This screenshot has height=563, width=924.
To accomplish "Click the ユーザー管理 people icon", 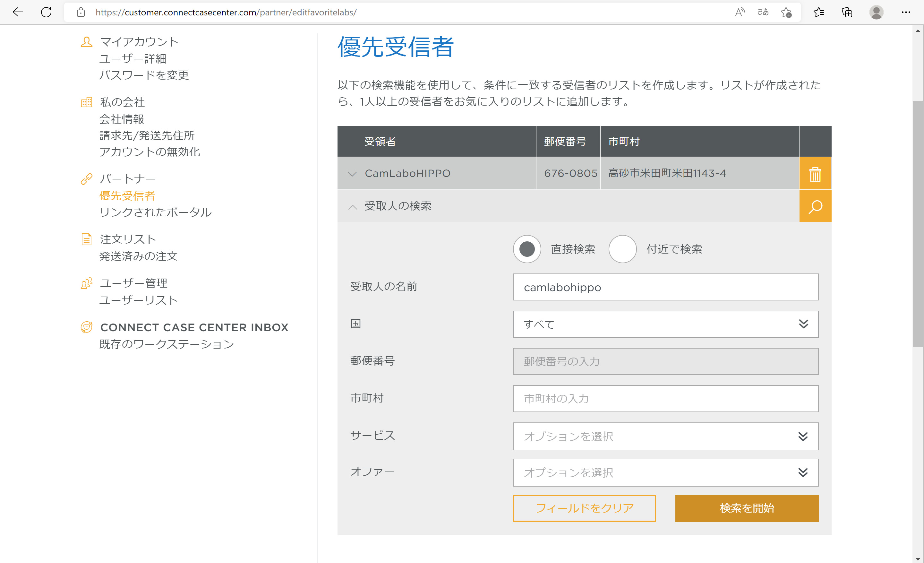I will pos(87,283).
